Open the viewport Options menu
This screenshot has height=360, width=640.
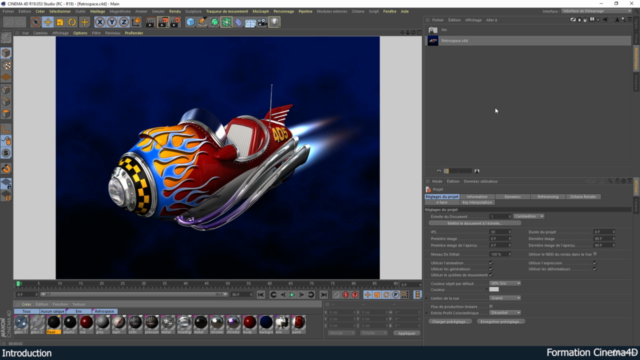[x=80, y=33]
